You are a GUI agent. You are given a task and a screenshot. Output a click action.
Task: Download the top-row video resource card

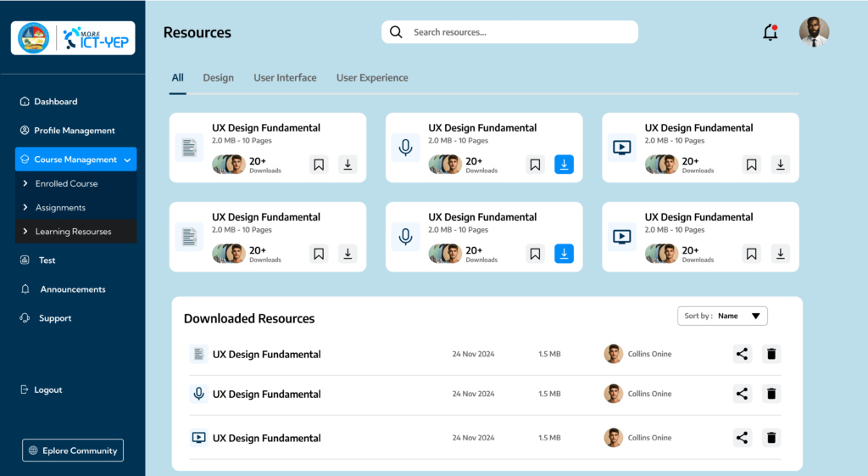click(780, 165)
